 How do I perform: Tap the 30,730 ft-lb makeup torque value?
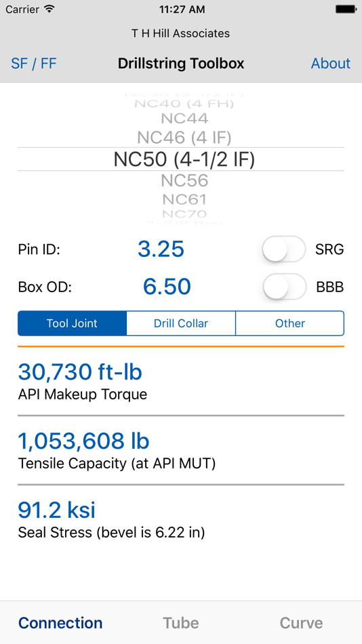80,371
